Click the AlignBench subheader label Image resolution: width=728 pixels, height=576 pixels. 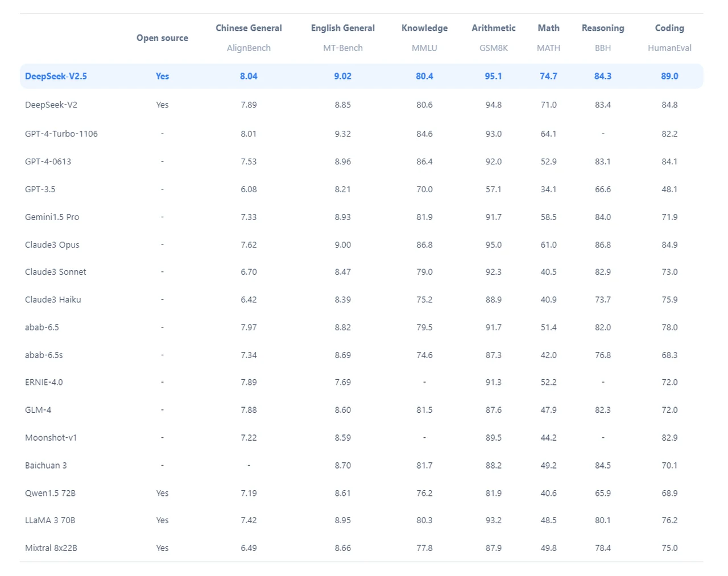point(249,48)
